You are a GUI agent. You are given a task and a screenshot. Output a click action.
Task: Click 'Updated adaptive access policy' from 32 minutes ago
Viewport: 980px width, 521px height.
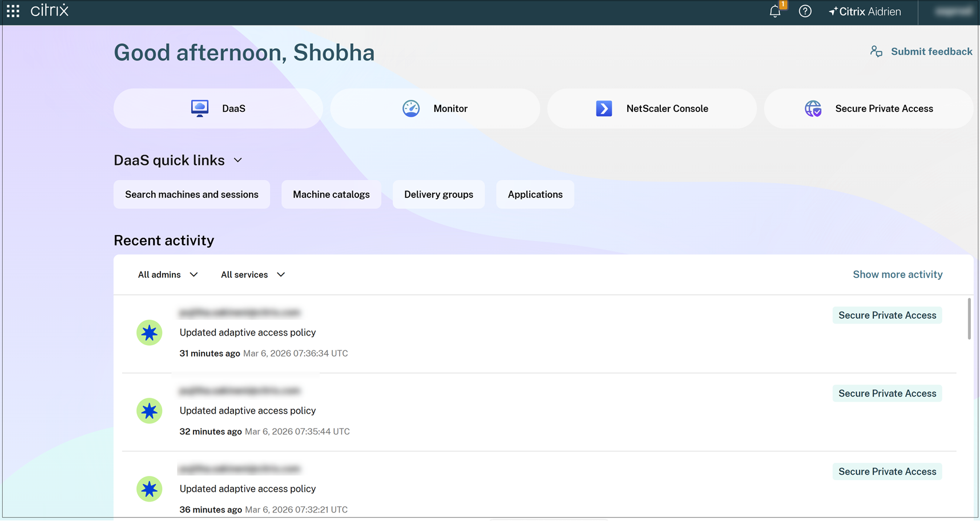[x=248, y=411]
